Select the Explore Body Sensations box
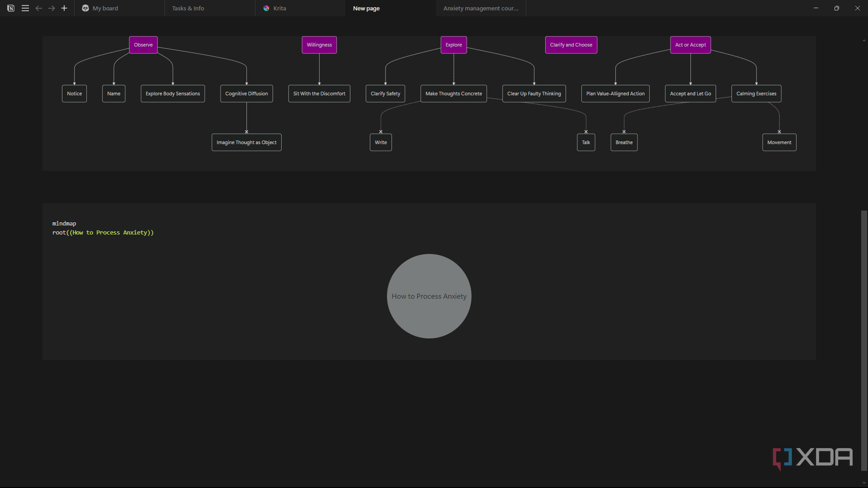This screenshot has width=868, height=488. point(173,94)
